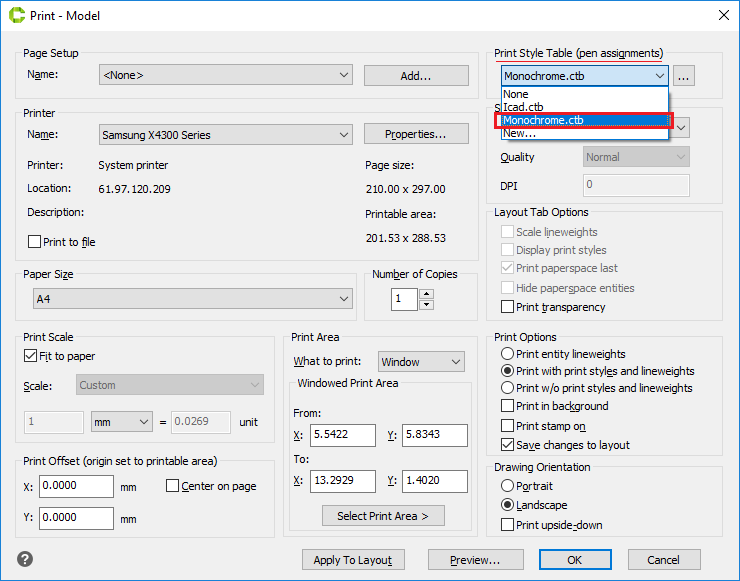Open Preview... button
This screenshot has height=581, width=740.
click(x=476, y=560)
